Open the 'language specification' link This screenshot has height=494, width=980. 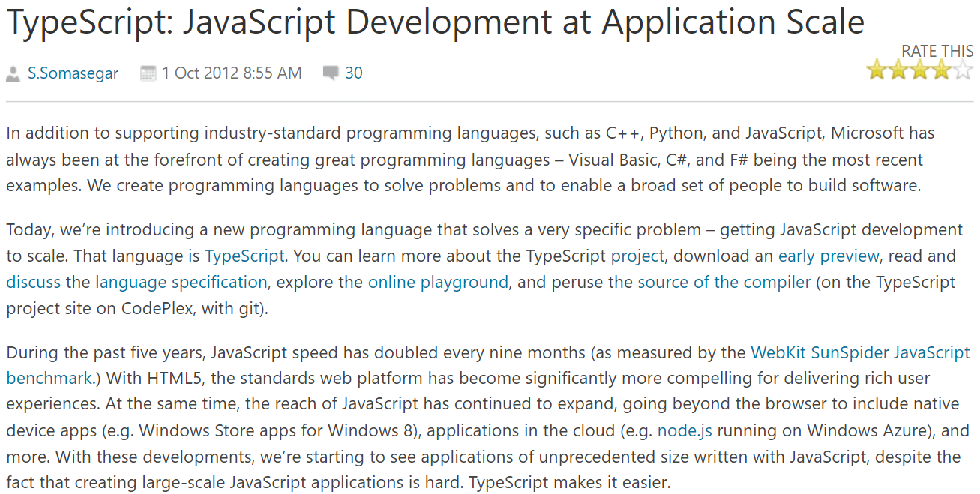coord(181,283)
